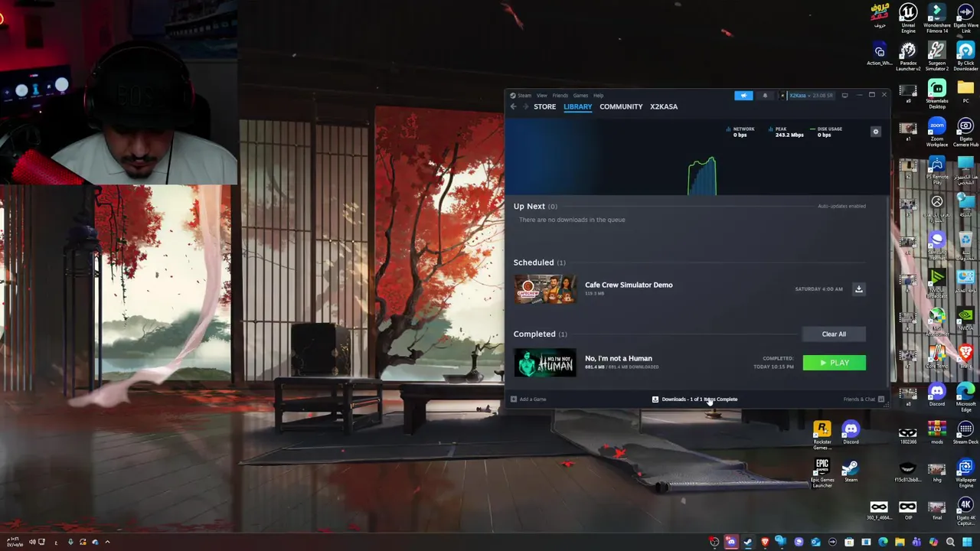
Task: Open Unreal Engine desktop shortcut
Action: (x=908, y=18)
